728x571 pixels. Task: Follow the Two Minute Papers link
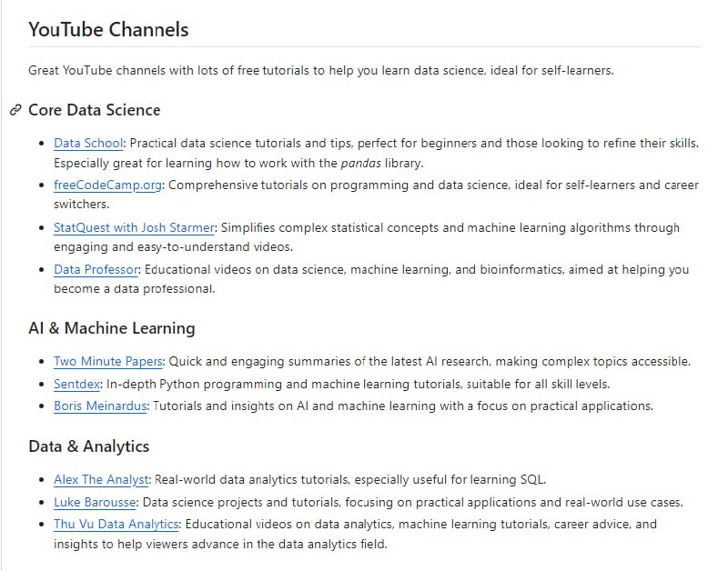tap(108, 361)
